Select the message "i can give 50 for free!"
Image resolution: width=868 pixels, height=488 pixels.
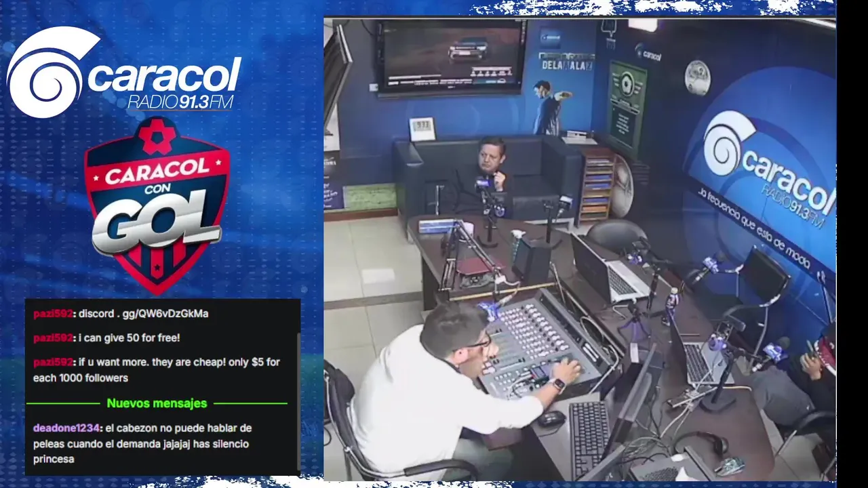[129, 338]
